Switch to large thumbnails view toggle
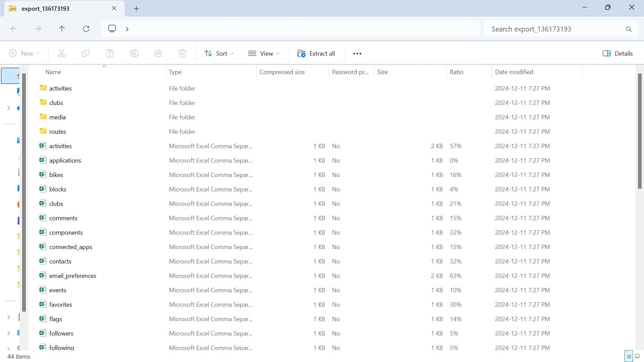This screenshot has width=644, height=362. (x=637, y=356)
